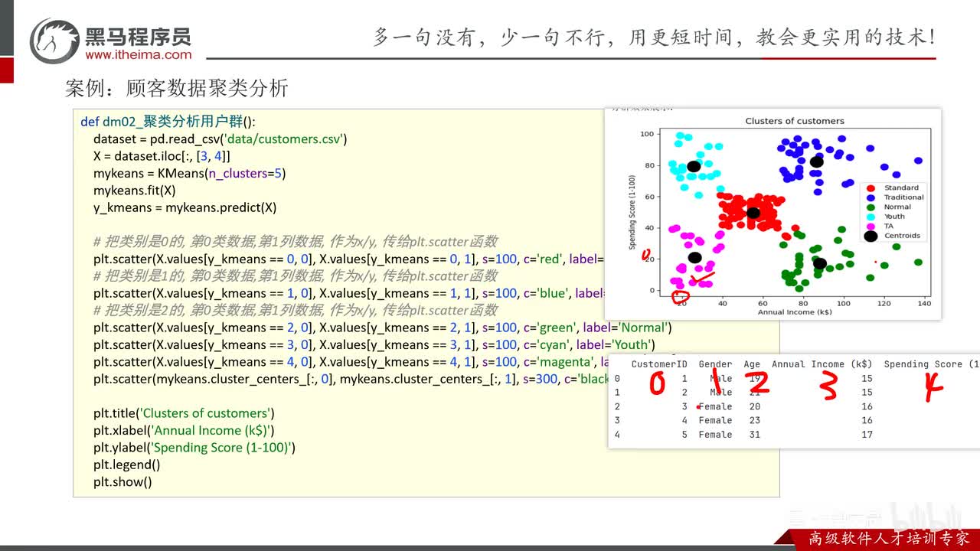Select the plt.scatter line with c='blue'

coord(348,293)
